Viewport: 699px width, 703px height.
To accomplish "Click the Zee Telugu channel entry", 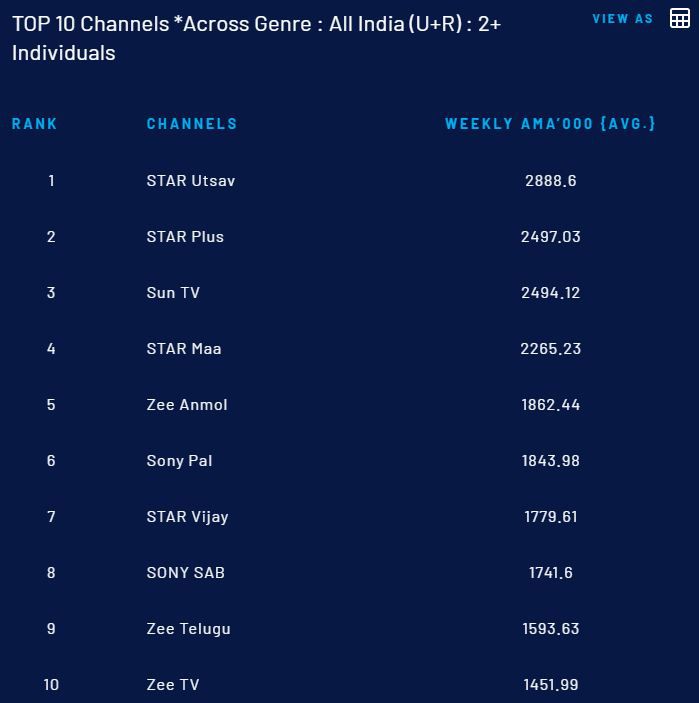I will point(189,629).
